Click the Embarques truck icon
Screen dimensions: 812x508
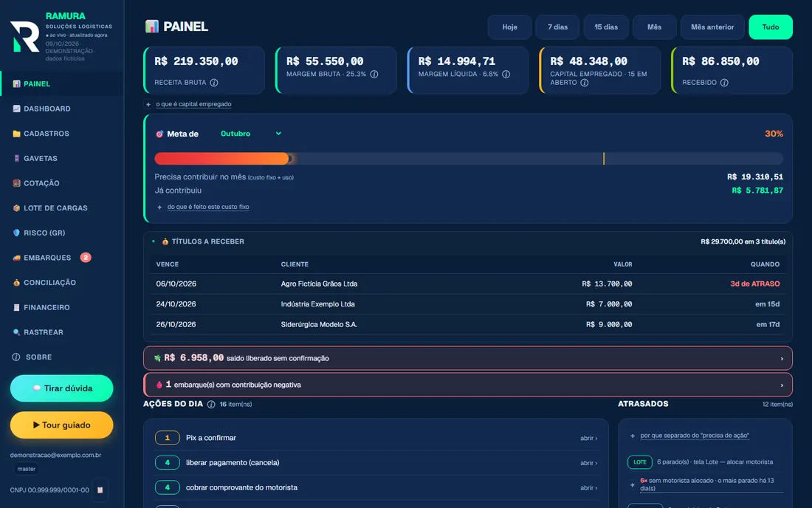point(16,258)
